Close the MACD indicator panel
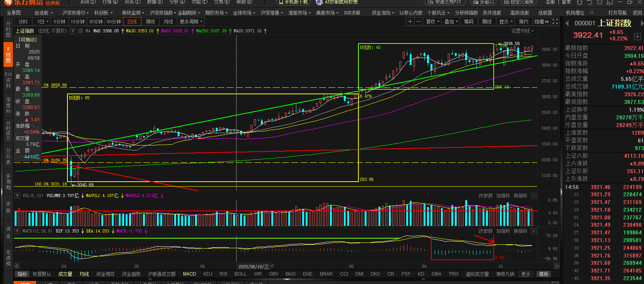This screenshot has height=284, width=644. click(534, 231)
